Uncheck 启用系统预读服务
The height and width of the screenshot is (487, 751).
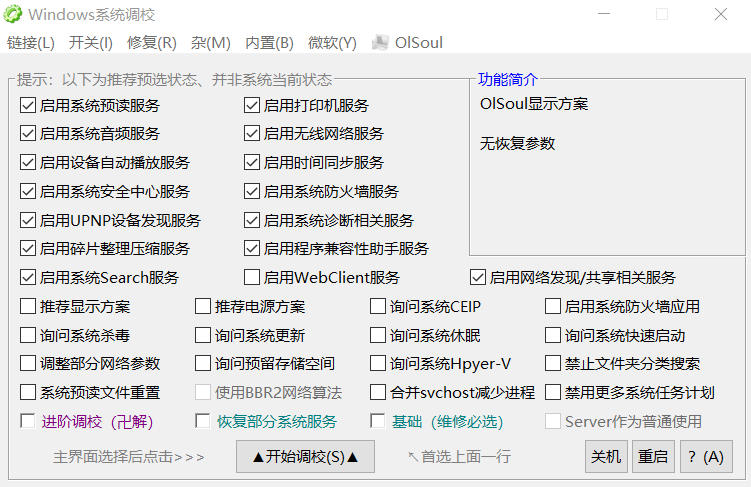pos(28,105)
